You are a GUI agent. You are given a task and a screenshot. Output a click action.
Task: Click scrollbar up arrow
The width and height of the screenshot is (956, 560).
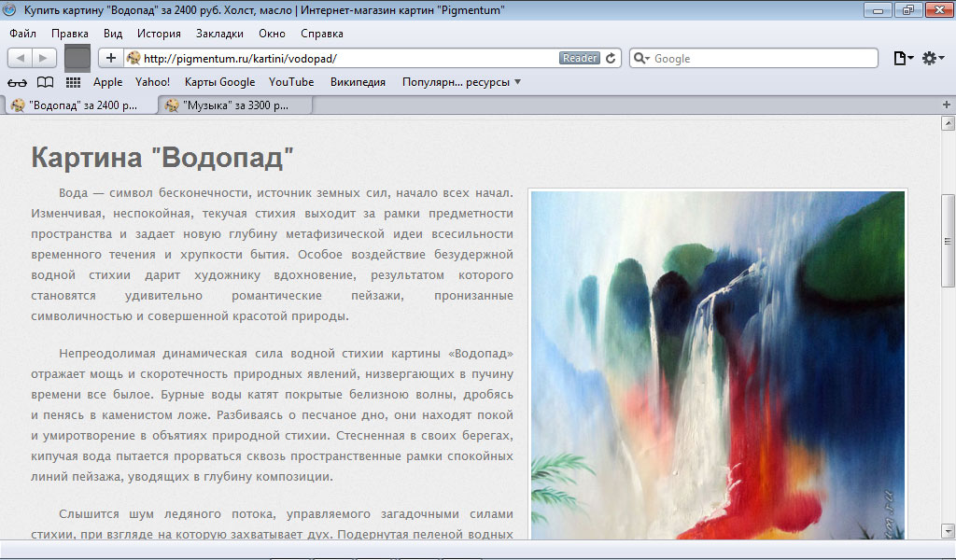click(948, 124)
